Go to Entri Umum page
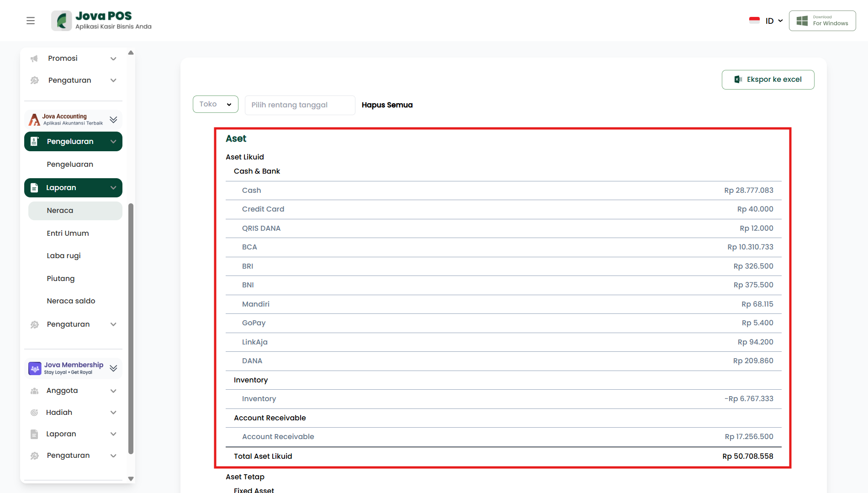The height and width of the screenshot is (493, 868). (68, 233)
